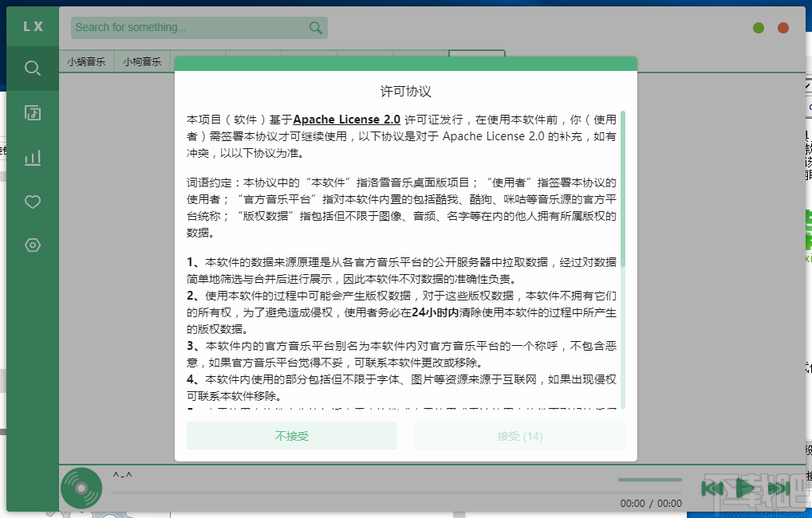
Task: Select the search icon in the sidebar
Action: (32, 68)
